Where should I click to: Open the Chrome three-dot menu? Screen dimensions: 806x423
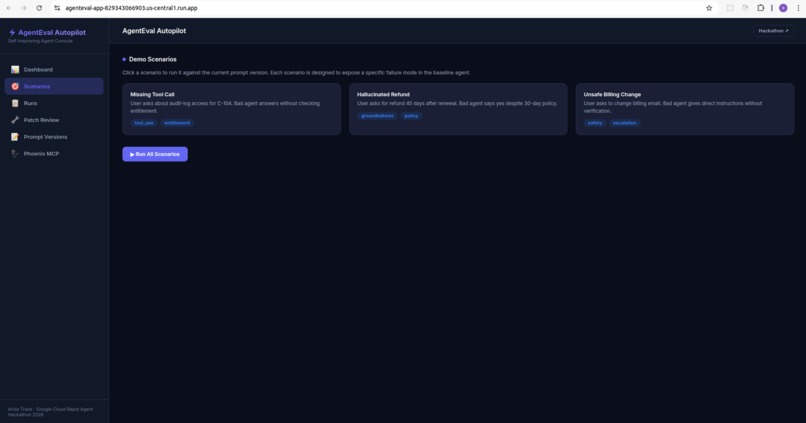[798, 8]
